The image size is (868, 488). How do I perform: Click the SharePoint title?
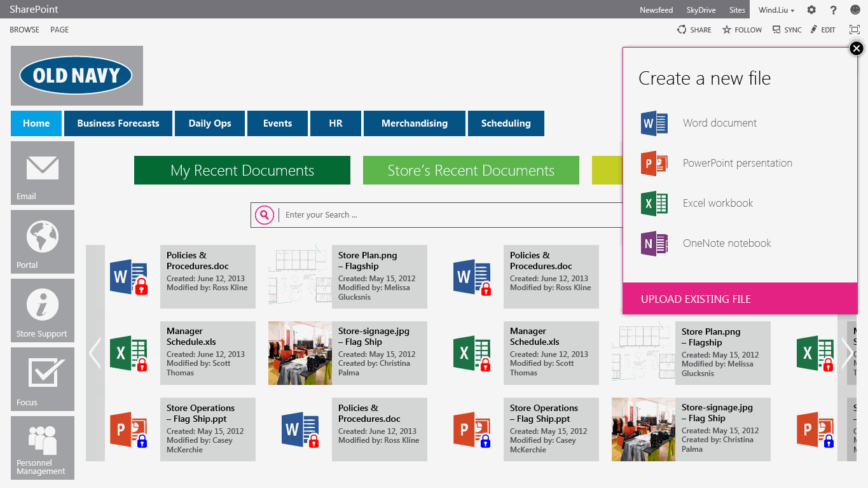click(34, 10)
